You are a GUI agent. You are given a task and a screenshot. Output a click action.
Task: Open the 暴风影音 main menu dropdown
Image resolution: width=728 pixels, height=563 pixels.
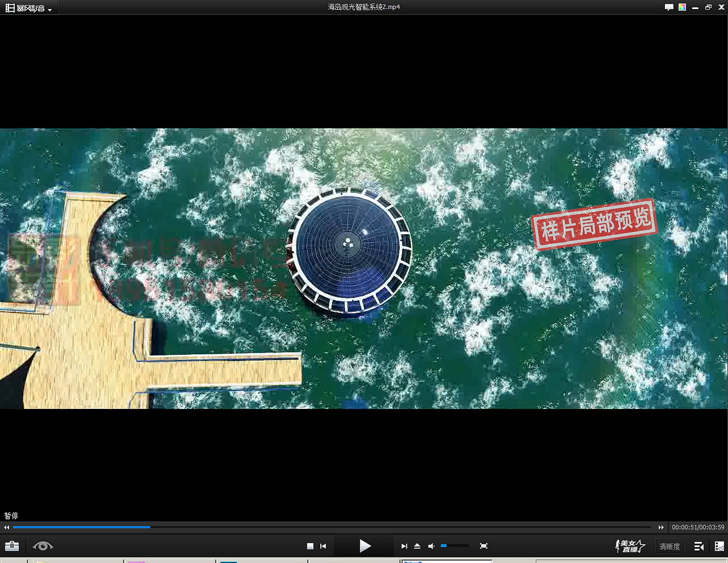tap(29, 8)
